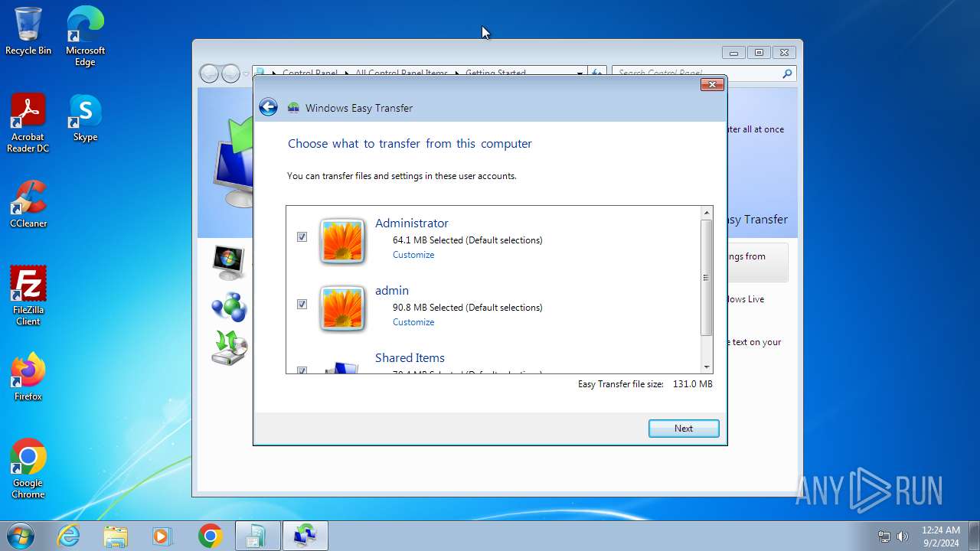Switch to Windows Easy Transfer taskbar button

(x=305, y=536)
